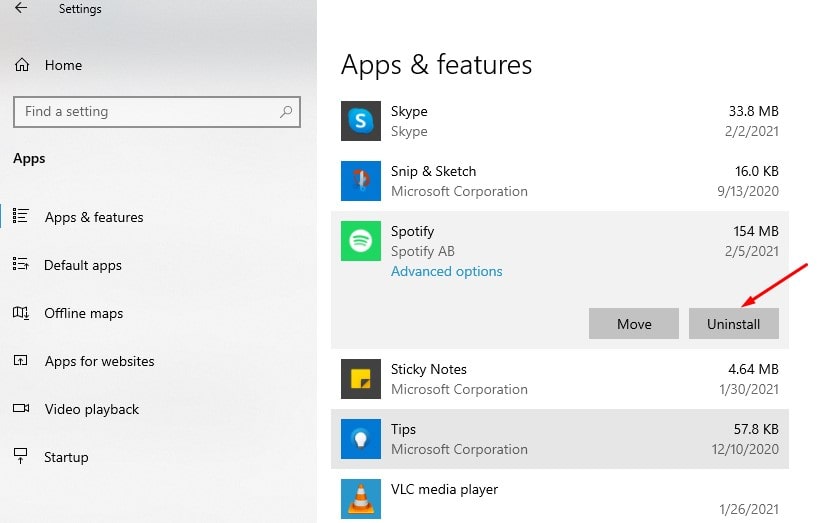The height and width of the screenshot is (523, 837).
Task: Select the Tips app icon
Action: (361, 439)
